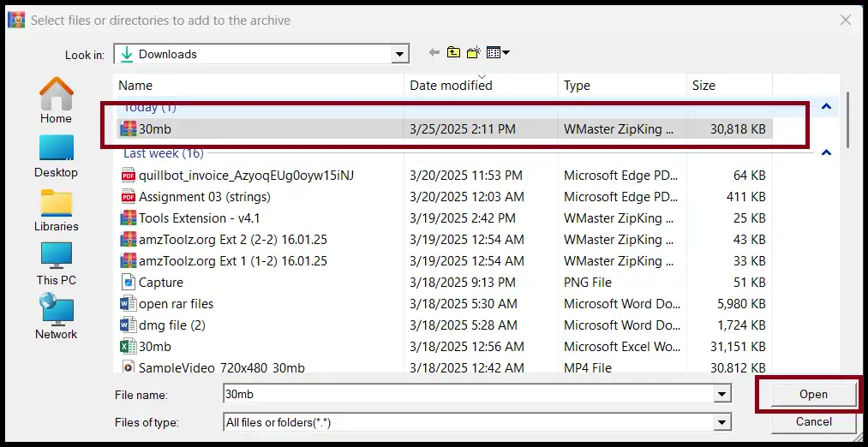Click the video icon of SampleVideo_720x480_30mb
The height and width of the screenshot is (447, 868).
pyautogui.click(x=128, y=367)
